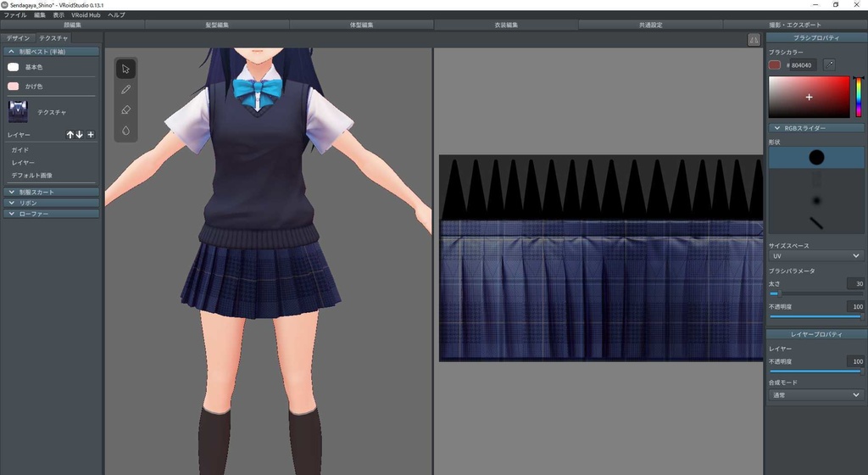This screenshot has width=868, height=475.
Task: Open the 合成モード 通常 dropdown
Action: coord(816,394)
